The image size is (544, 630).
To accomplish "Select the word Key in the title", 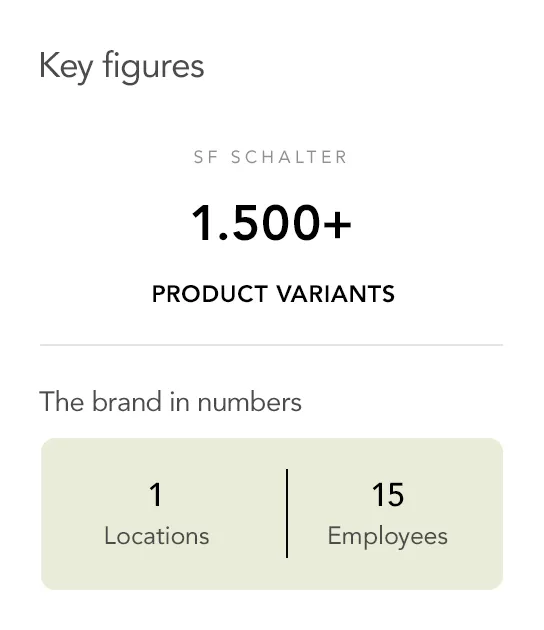I will [66, 68].
